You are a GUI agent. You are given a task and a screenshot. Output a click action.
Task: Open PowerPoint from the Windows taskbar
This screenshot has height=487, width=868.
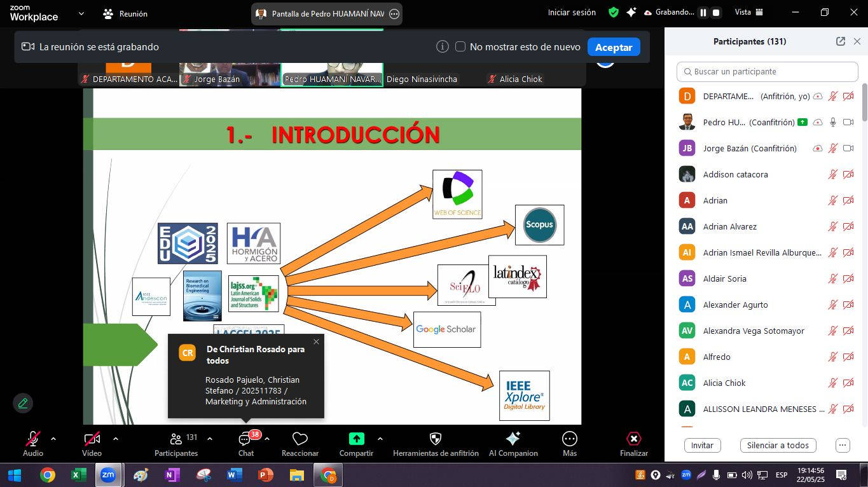click(265, 475)
